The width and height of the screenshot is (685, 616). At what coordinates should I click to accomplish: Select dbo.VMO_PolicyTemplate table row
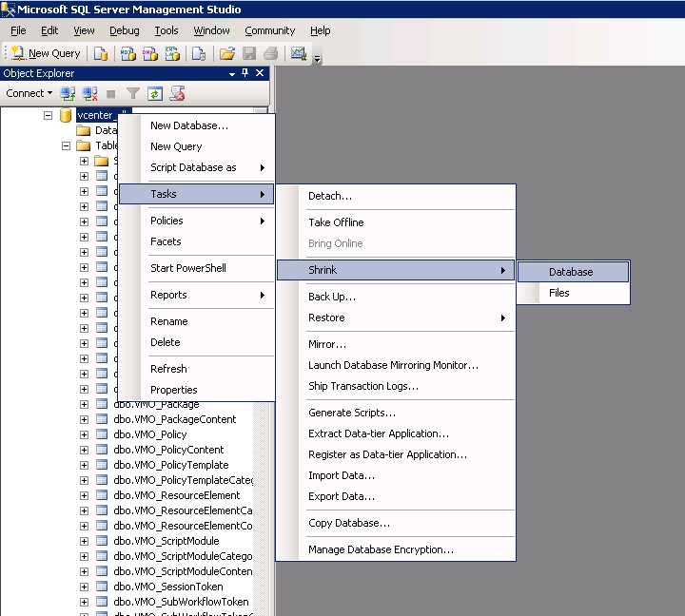[x=171, y=465]
